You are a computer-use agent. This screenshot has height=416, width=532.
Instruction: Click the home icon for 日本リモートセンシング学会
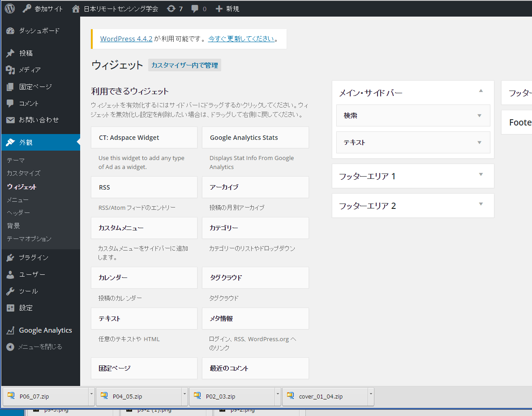(x=76, y=9)
